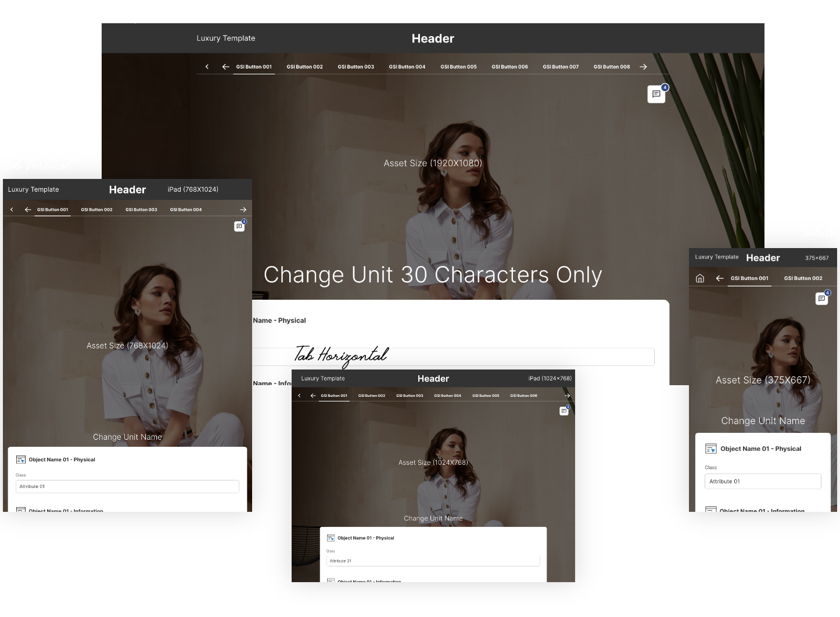The height and width of the screenshot is (617, 840).
Task: Click the left chevron in Tab Vertical navigation
Action: coord(12,210)
